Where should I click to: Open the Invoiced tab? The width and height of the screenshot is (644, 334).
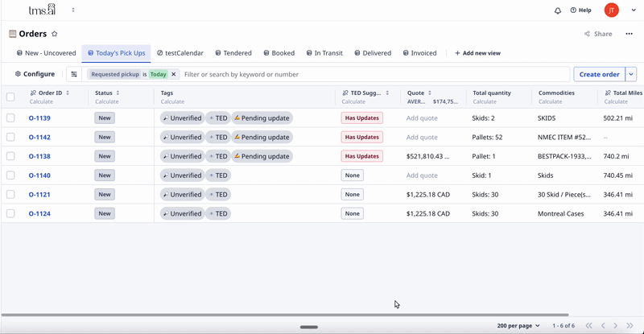[x=419, y=53]
